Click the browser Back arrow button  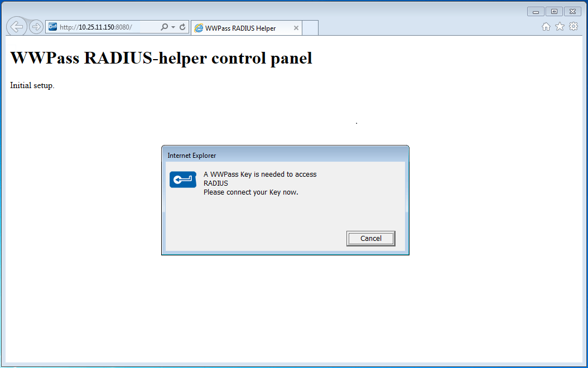17,27
